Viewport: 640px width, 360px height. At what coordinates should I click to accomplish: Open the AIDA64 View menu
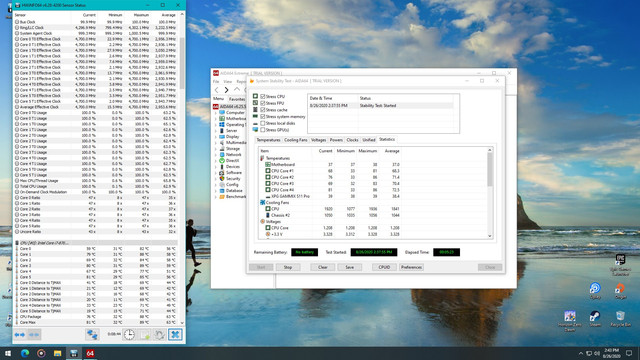(227, 82)
